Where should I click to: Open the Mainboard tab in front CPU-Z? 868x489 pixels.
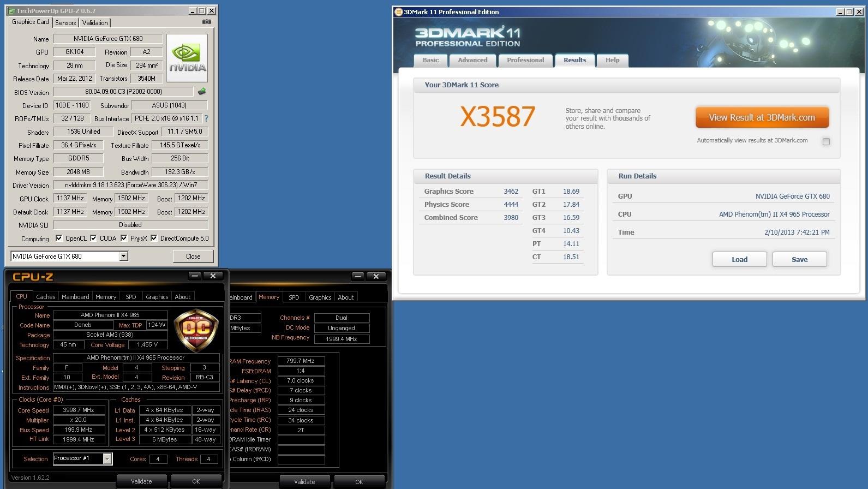75,297
